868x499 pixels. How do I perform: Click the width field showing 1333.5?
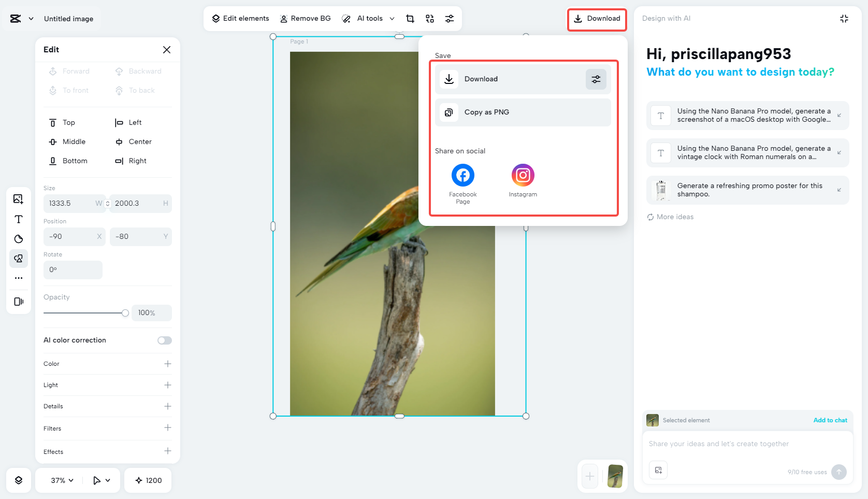click(75, 204)
